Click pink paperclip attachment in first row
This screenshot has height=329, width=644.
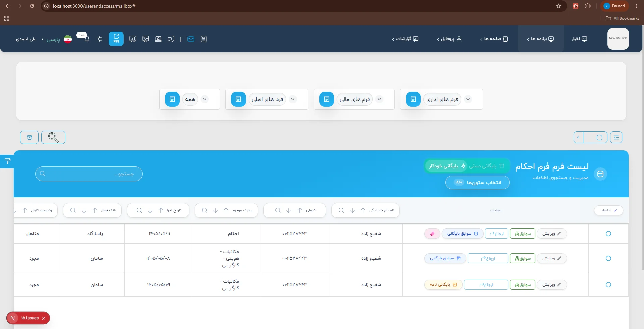[432, 234]
